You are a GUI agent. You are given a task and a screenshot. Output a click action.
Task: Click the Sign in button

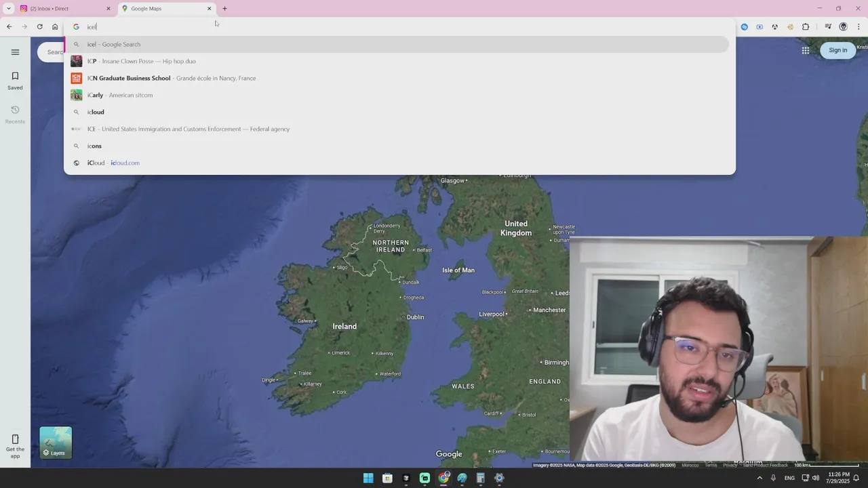(837, 50)
